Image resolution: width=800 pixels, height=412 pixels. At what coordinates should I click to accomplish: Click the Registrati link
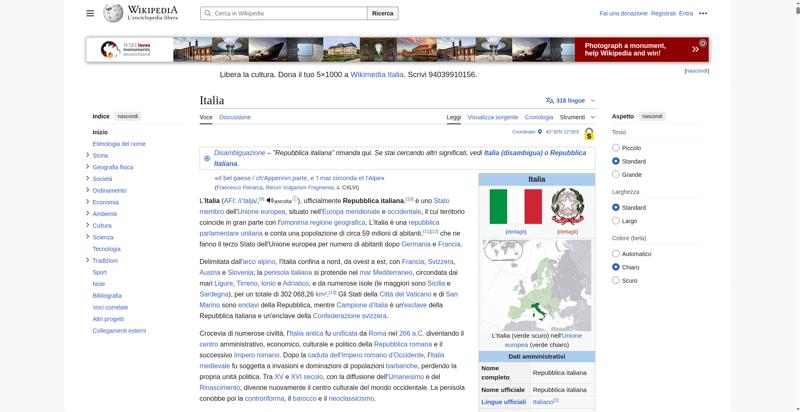pos(663,13)
